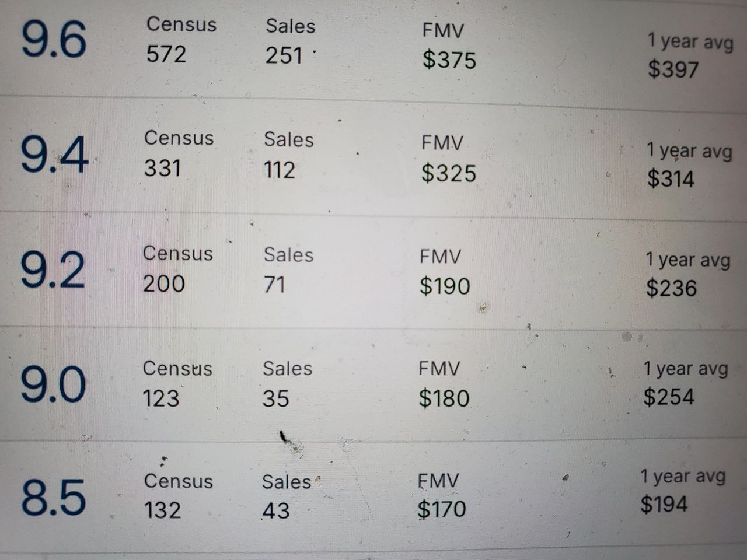Open the 9.2 grade entry
Image resolution: width=747 pixels, height=560 pixels.
click(x=373, y=271)
